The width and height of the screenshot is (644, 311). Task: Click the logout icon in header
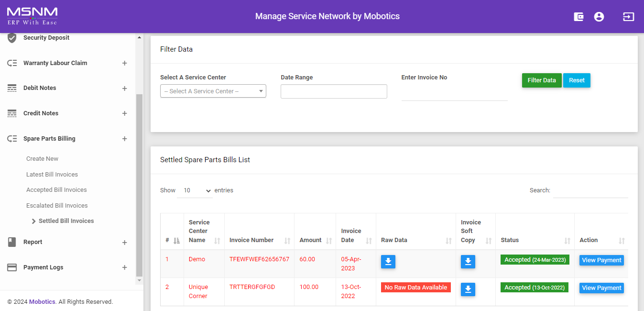click(628, 17)
